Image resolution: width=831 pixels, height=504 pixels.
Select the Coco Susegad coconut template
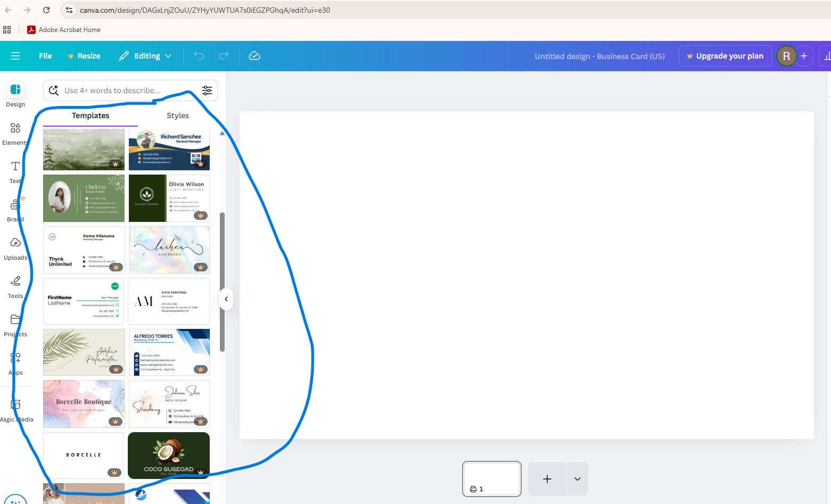point(169,456)
